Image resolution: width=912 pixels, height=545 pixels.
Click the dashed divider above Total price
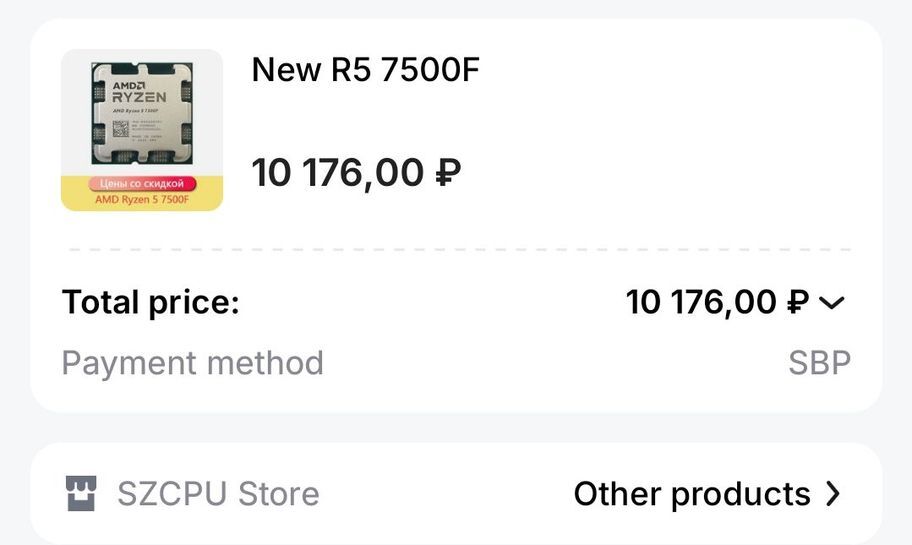coord(456,249)
